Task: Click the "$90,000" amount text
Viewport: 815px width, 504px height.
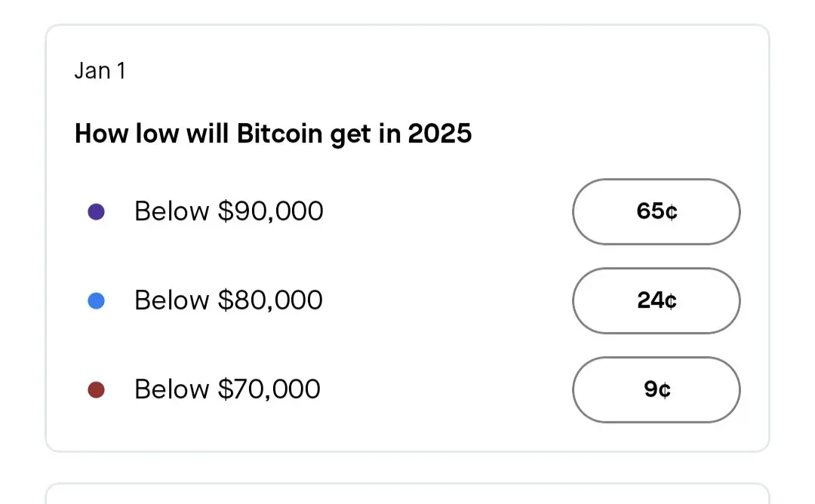Action: pyautogui.click(x=270, y=212)
